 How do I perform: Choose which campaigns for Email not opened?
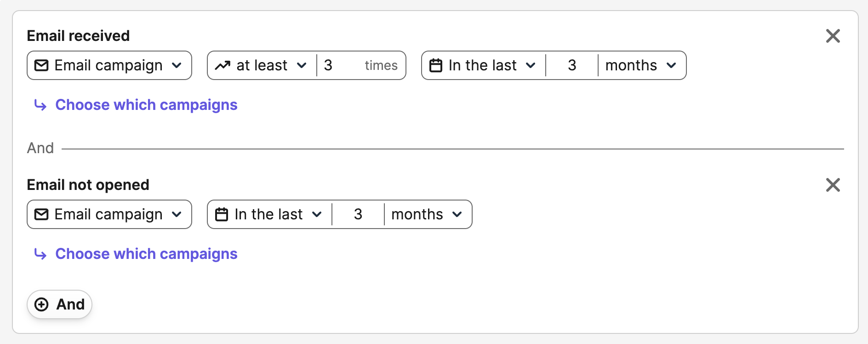(146, 254)
